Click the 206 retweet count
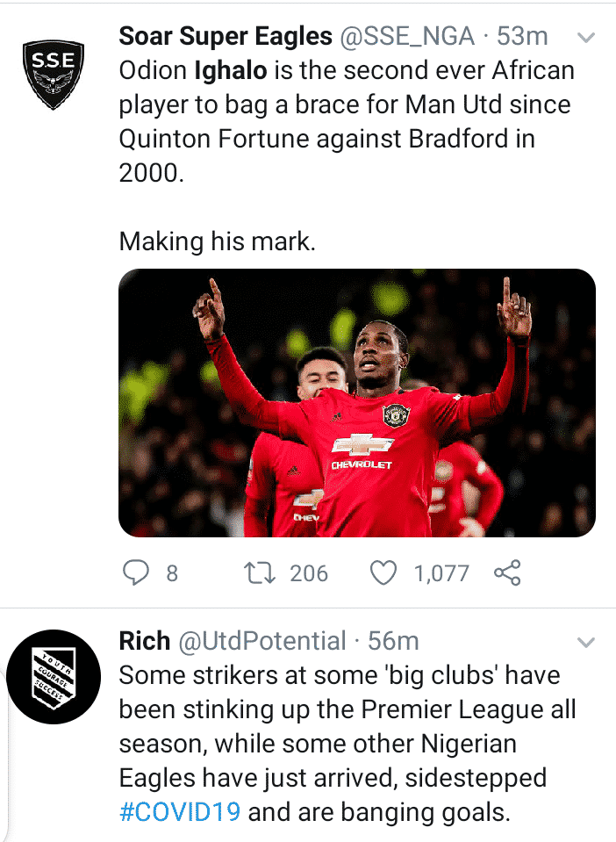 click(309, 573)
